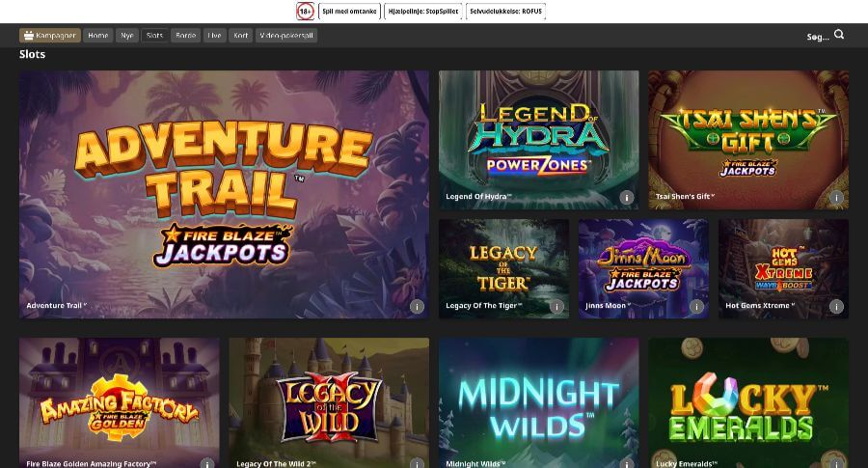The width and height of the screenshot is (868, 468).
Task: Show info for Tsai Shen's Gift
Action: [836, 197]
